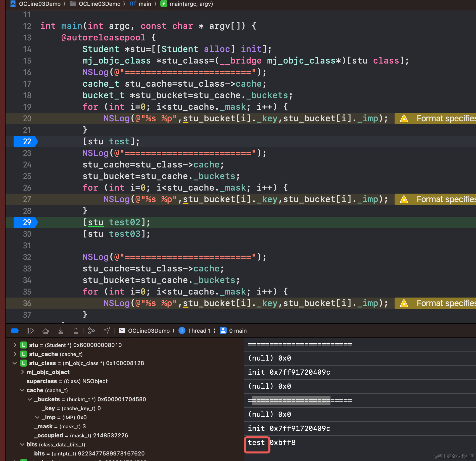This screenshot has width=476, height=461.
Task: Click the Step Into debug icon
Action: pos(61,331)
